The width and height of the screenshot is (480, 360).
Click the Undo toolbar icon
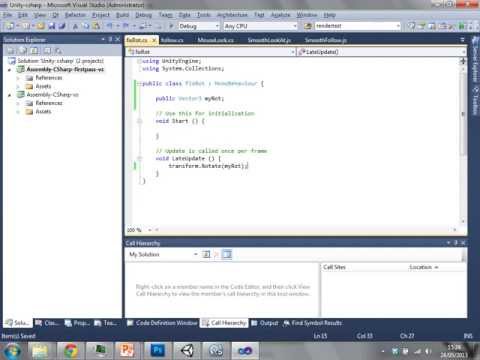pos(109,26)
